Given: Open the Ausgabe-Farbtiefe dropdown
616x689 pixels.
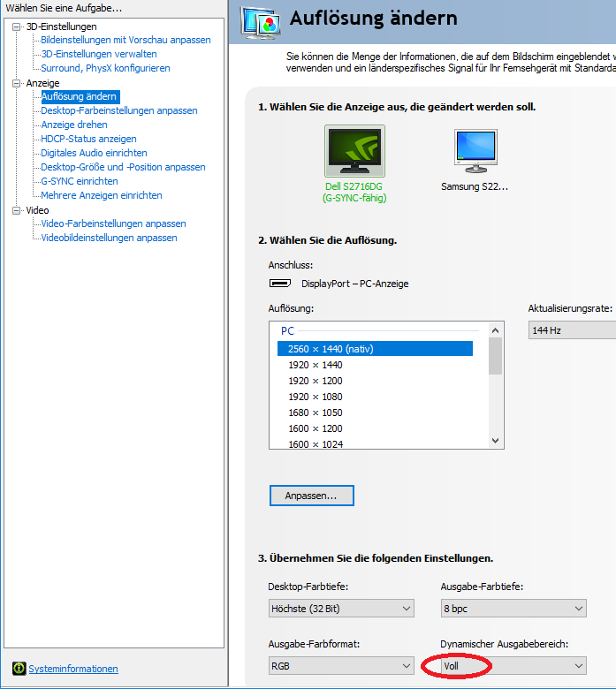Looking at the screenshot, I should (513, 608).
